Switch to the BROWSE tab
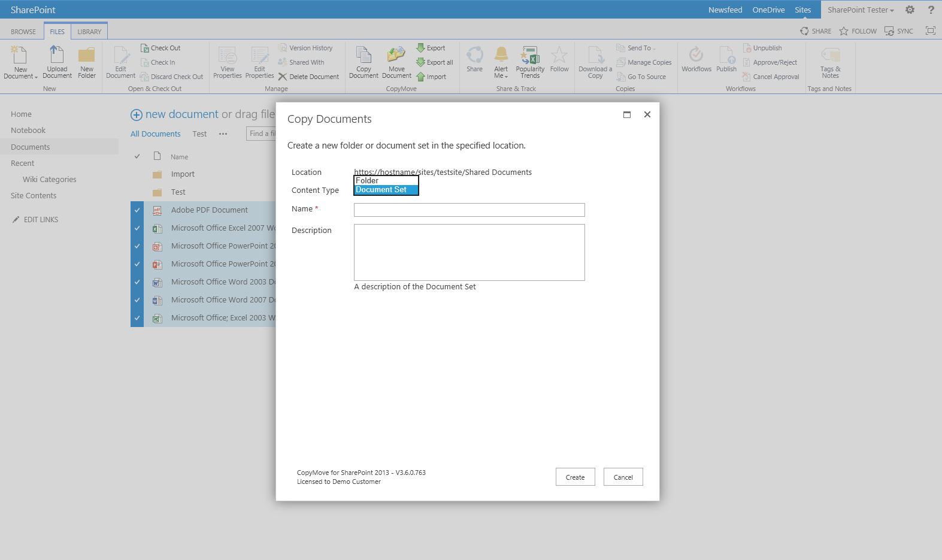Viewport: 942px width, 560px height. (23, 32)
